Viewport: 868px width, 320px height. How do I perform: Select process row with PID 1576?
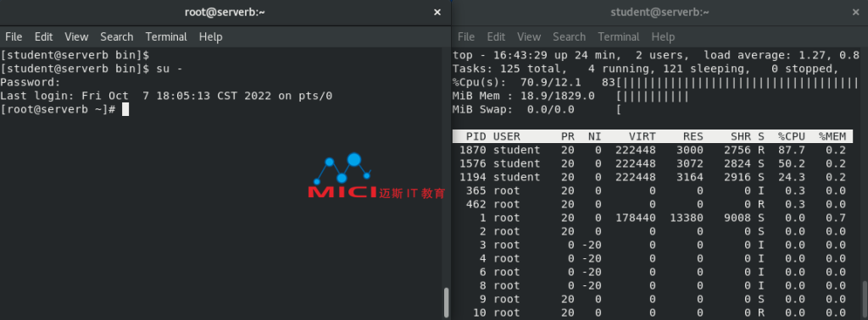click(x=653, y=163)
